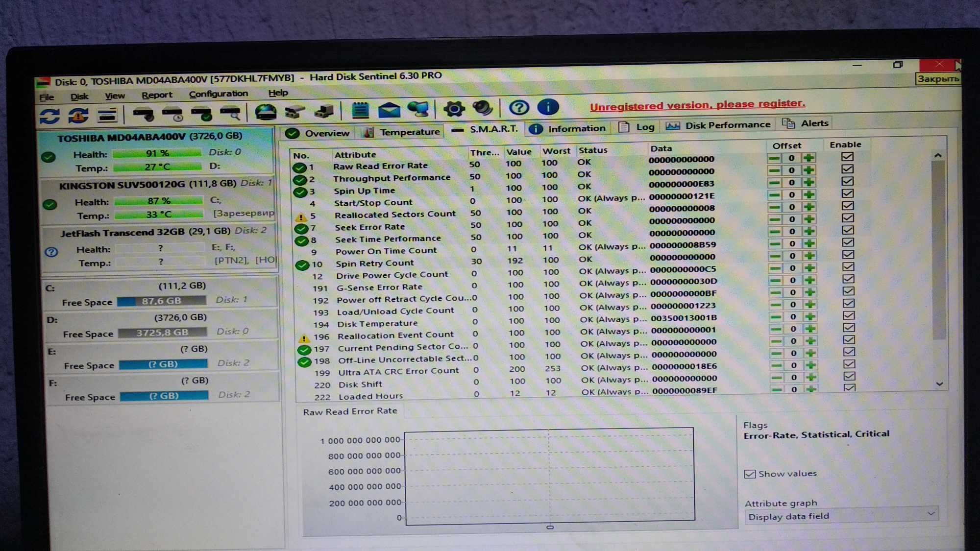Click the stacked drives toolbar icon
The height and width of the screenshot is (551, 980).
pos(294,112)
